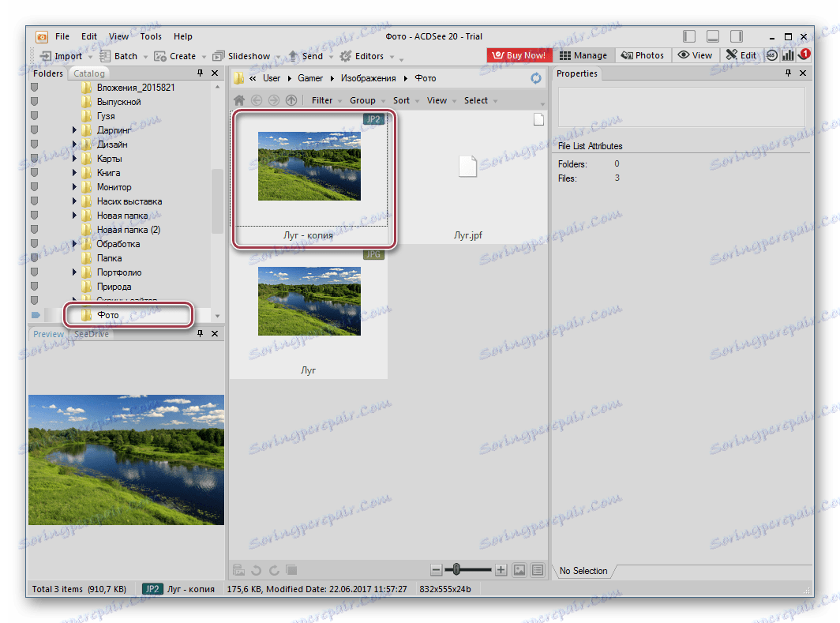Switch to Photos mode
Viewport: 840px width, 623px height.
(642, 55)
